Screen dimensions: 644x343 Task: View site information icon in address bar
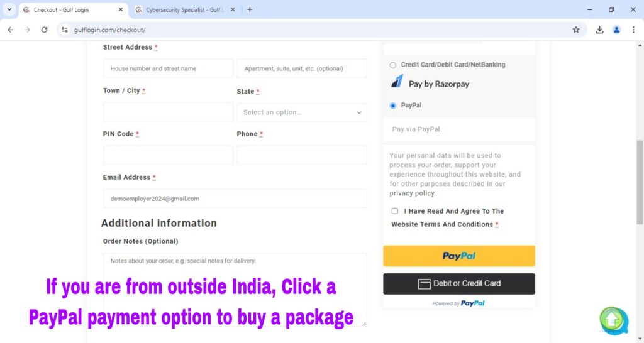click(x=64, y=30)
